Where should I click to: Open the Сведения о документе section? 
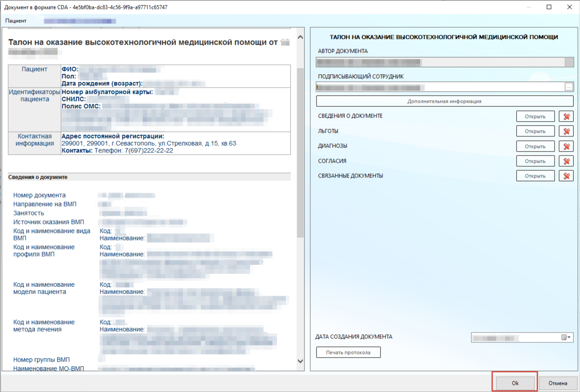click(x=535, y=116)
